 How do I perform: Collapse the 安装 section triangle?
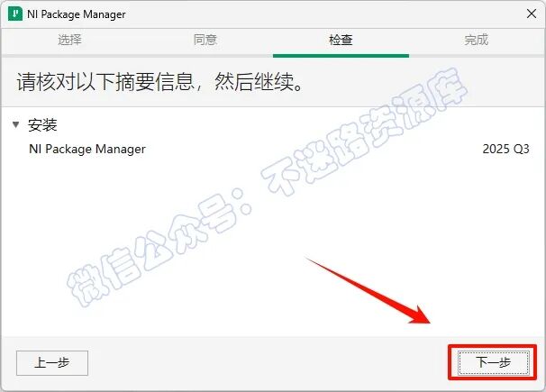15,124
